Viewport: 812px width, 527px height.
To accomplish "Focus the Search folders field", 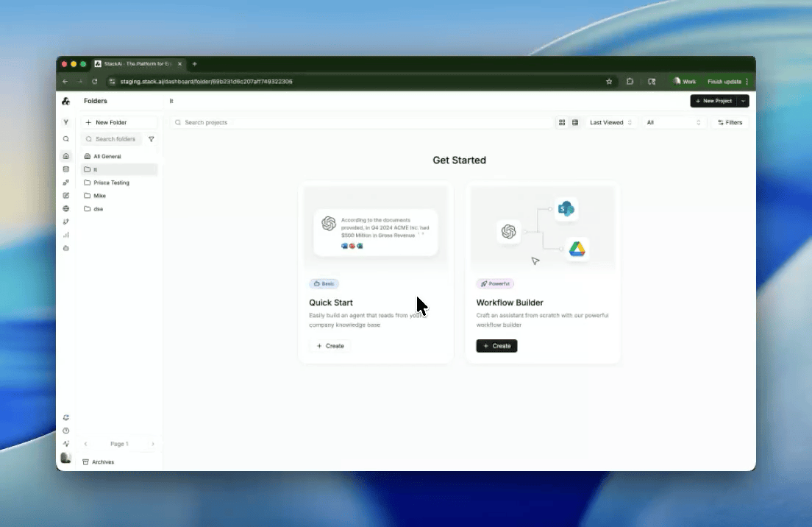I will (x=111, y=139).
